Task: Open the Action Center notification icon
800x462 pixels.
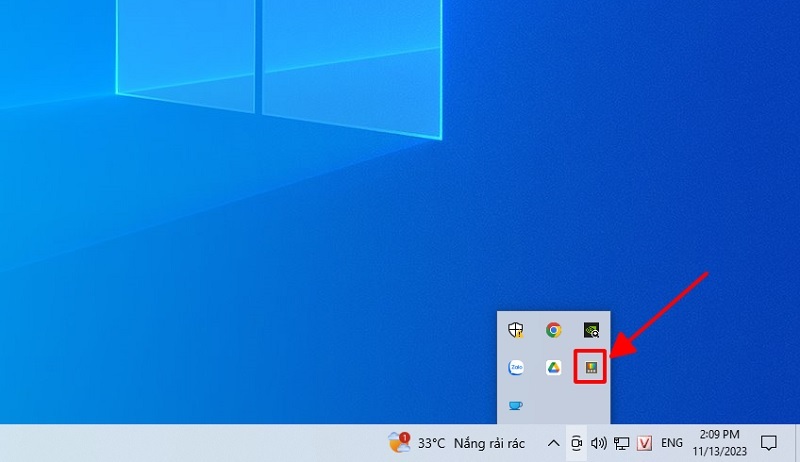Action: (x=769, y=442)
